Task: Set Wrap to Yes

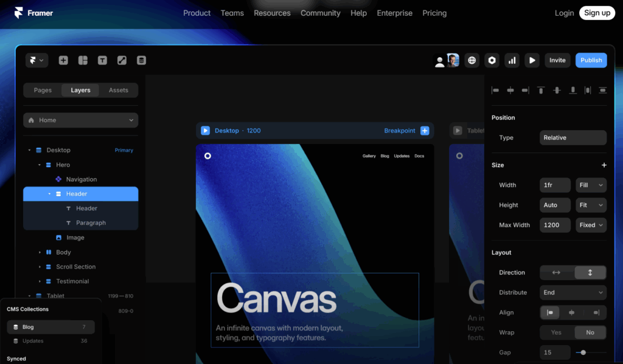Action: tap(556, 332)
